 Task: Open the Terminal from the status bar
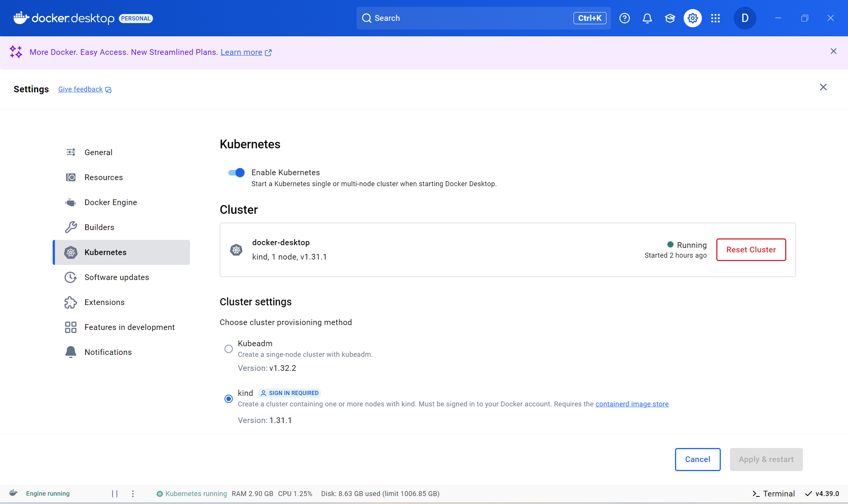[773, 494]
